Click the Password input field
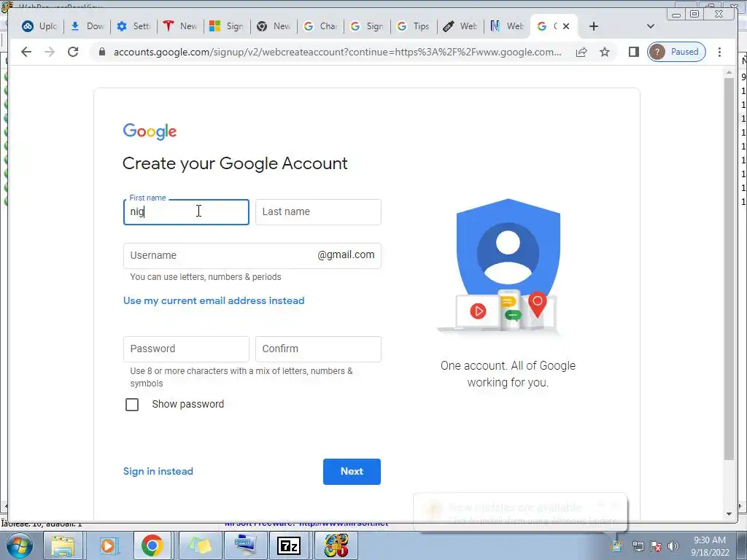Image resolution: width=747 pixels, height=560 pixels. pyautogui.click(x=186, y=349)
